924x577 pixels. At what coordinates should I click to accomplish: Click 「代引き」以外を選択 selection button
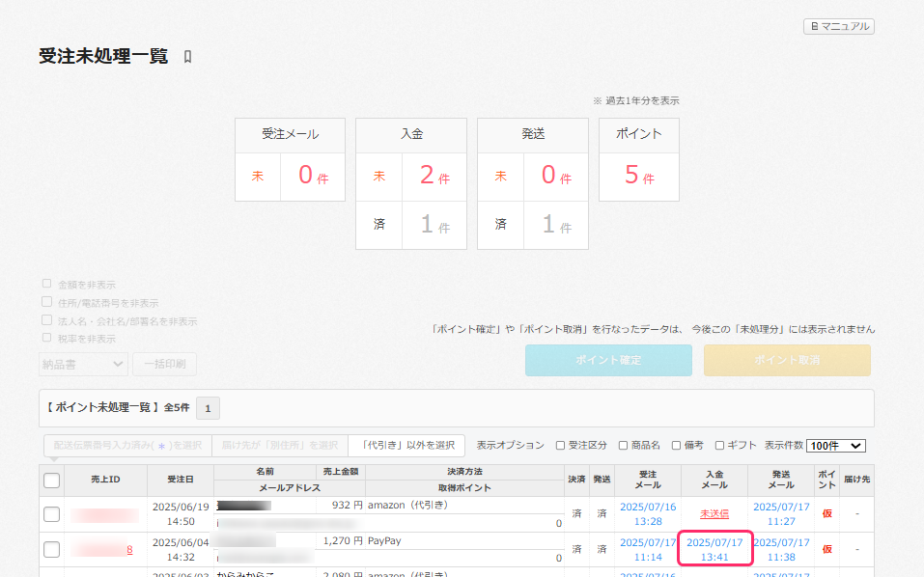tap(406, 445)
